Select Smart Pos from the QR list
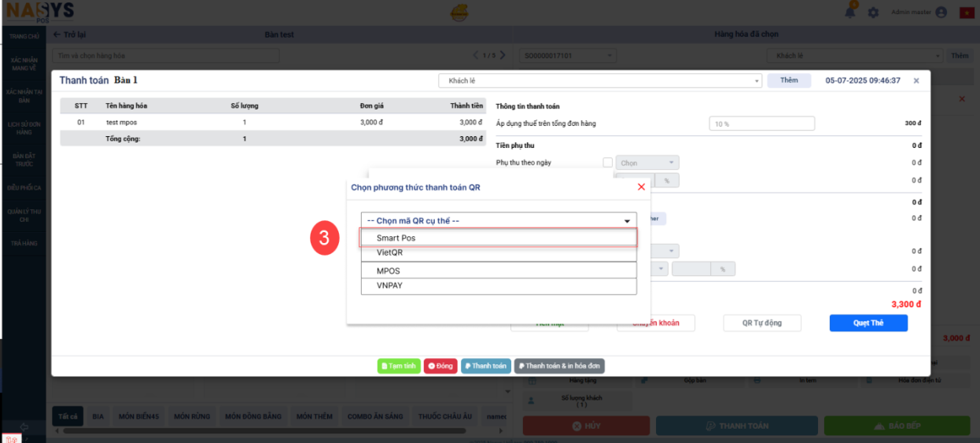Image resolution: width=980 pixels, height=443 pixels. (x=498, y=238)
